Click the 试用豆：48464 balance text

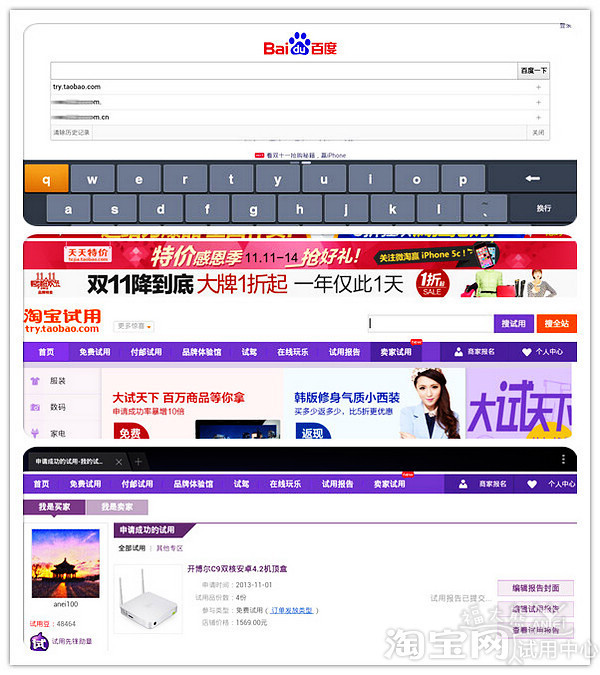coord(53,624)
